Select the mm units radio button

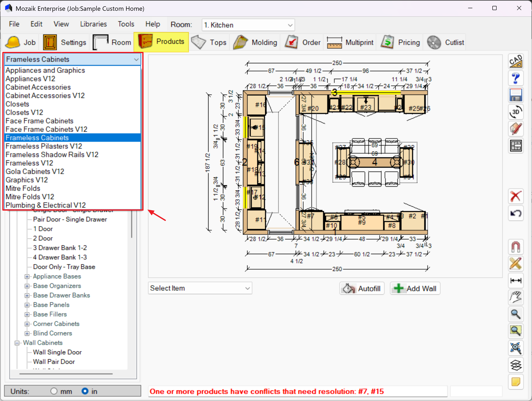coord(54,391)
